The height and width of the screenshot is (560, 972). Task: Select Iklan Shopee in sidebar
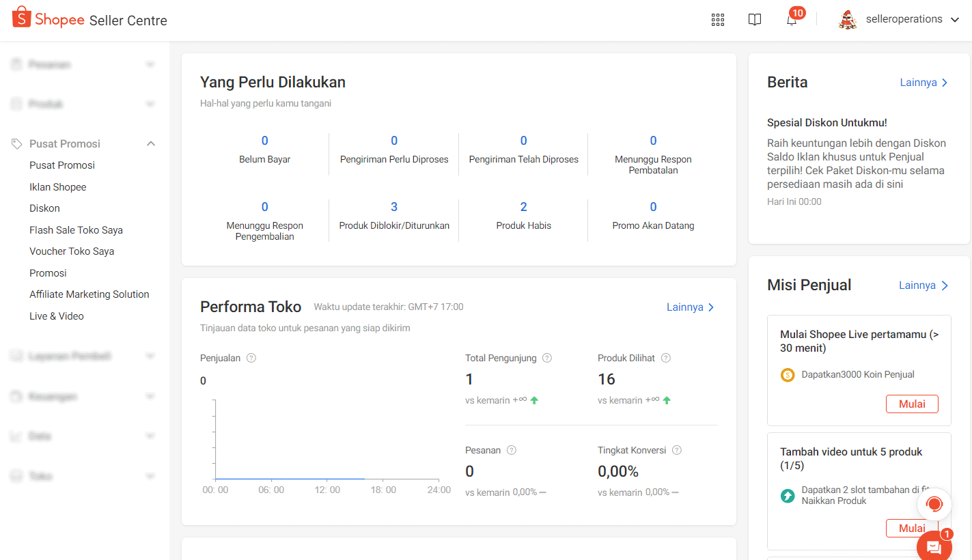57,187
